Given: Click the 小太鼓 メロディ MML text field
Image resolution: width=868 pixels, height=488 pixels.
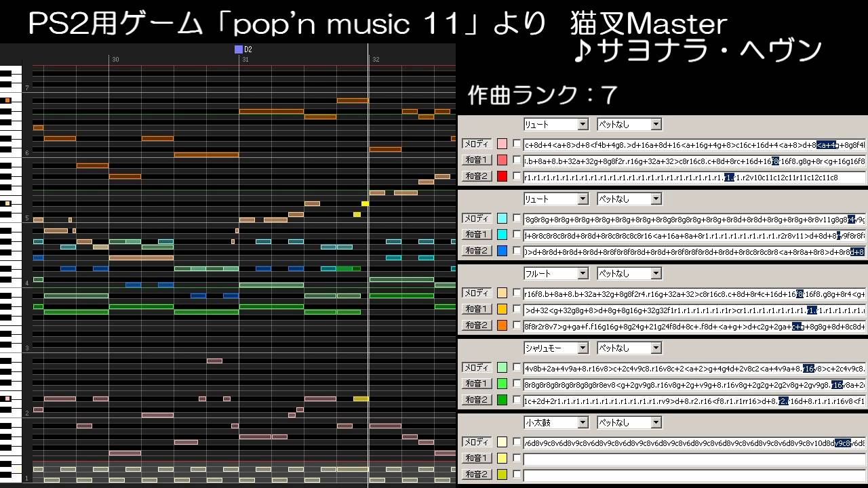Looking at the screenshot, I should pyautogui.click(x=695, y=443).
